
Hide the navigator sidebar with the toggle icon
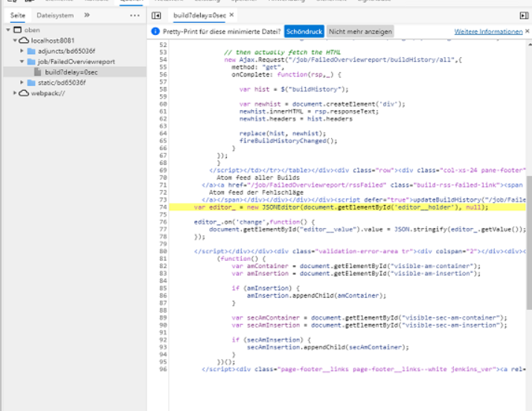coord(156,16)
